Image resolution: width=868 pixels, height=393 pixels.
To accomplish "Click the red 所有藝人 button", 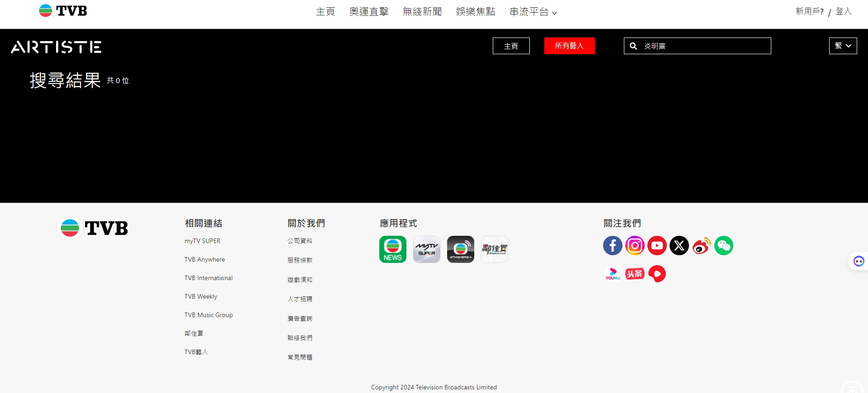I will click(x=569, y=46).
